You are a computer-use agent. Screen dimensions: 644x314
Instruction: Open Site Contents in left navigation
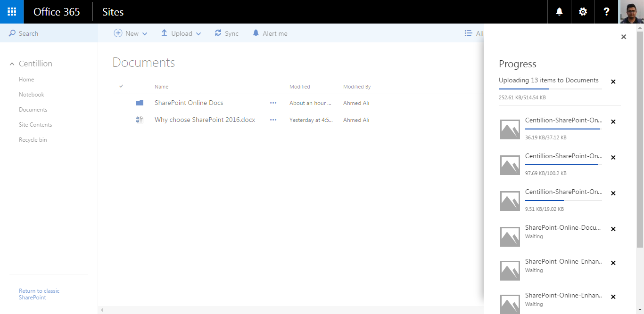[35, 125]
